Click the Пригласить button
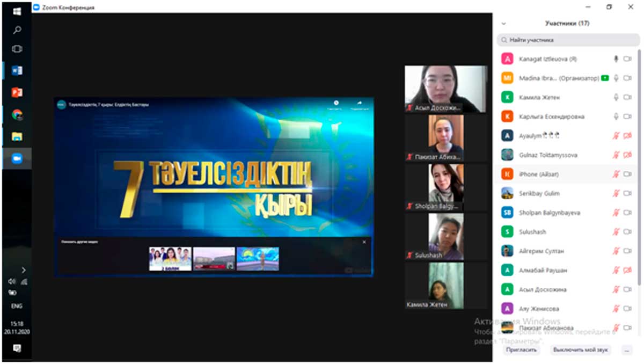 click(521, 350)
